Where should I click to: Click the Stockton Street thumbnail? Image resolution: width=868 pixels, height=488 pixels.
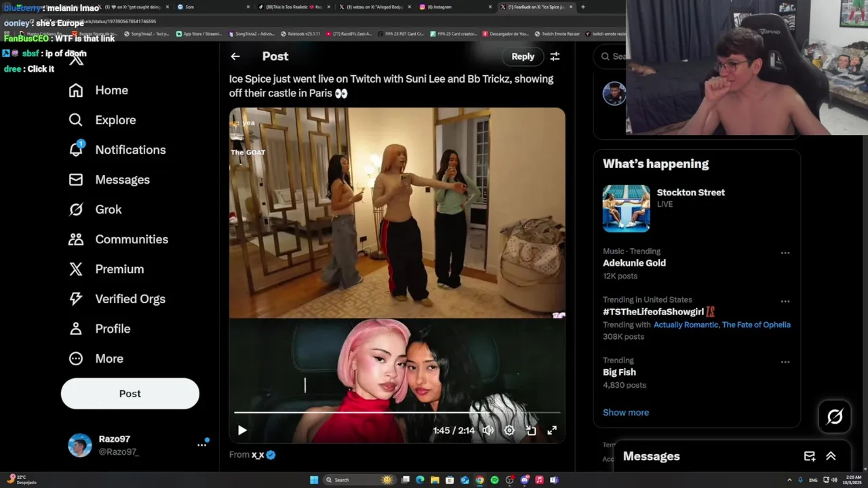coord(626,209)
